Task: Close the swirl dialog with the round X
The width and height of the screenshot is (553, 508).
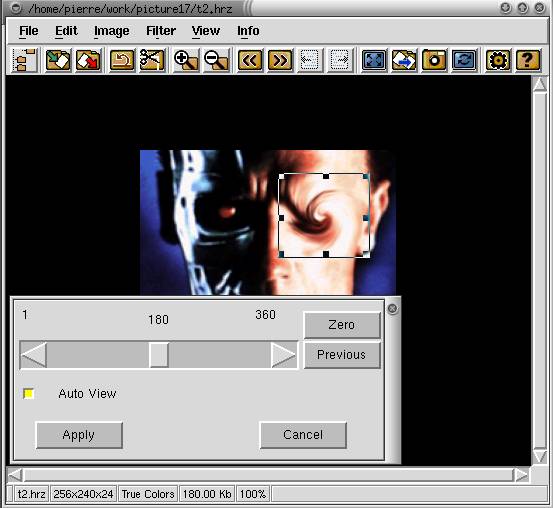Action: tap(392, 309)
